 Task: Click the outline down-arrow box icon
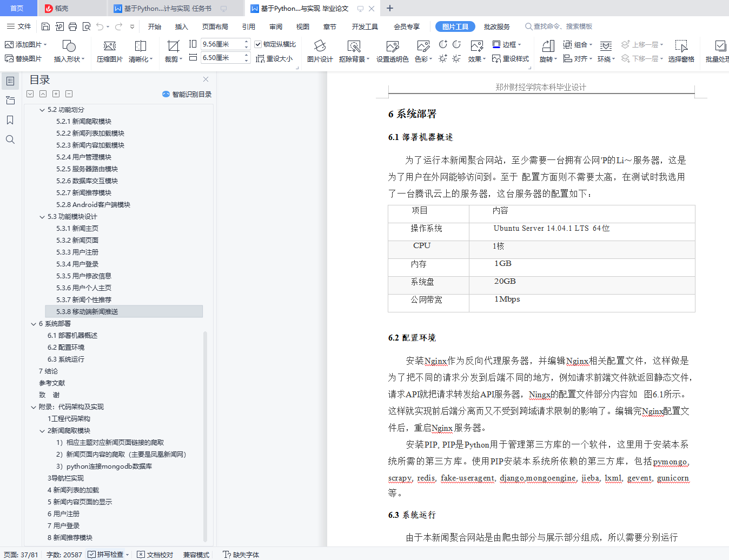(30, 94)
